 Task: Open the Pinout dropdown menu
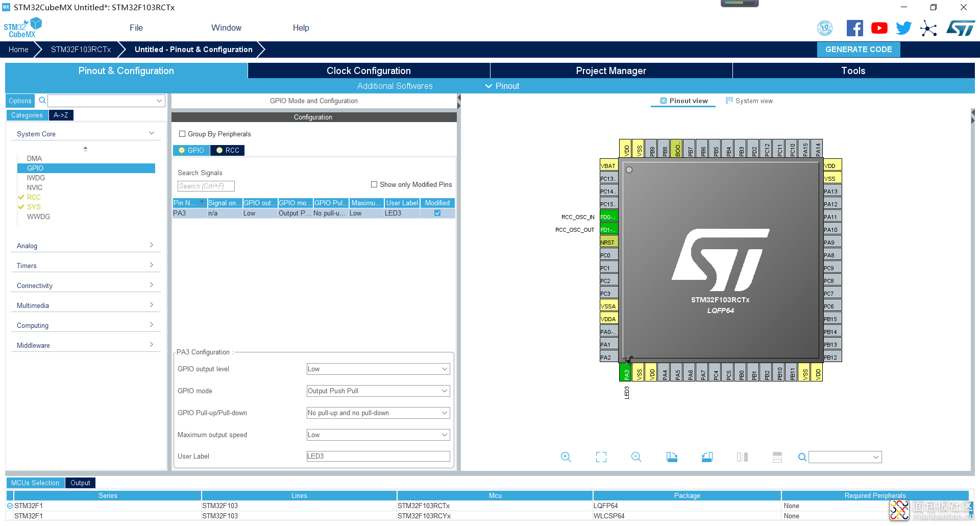click(502, 86)
